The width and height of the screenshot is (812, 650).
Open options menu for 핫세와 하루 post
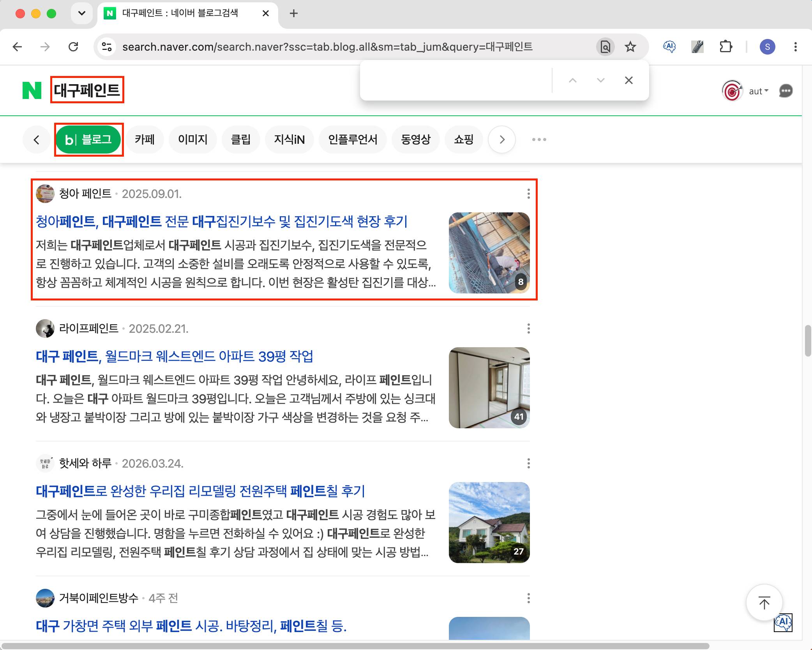pos(528,463)
